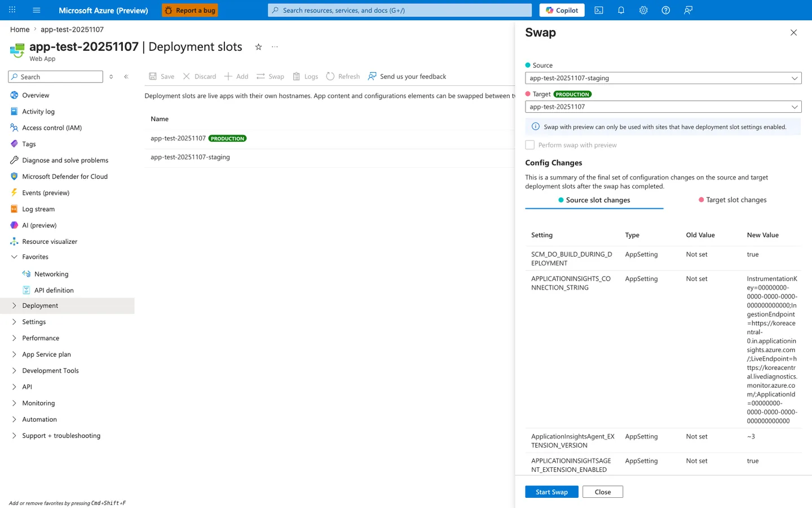812x508 pixels.
Task: Expand the Development Tools group
Action: pos(68,370)
